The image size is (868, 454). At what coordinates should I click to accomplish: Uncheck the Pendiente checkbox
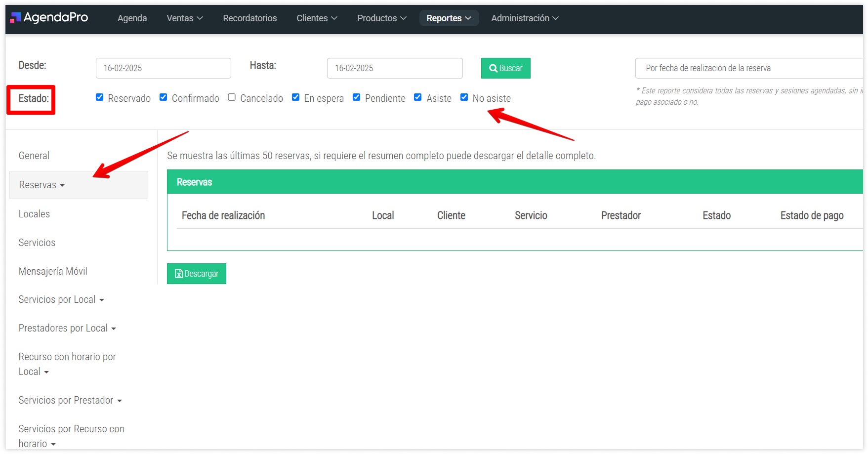point(356,97)
